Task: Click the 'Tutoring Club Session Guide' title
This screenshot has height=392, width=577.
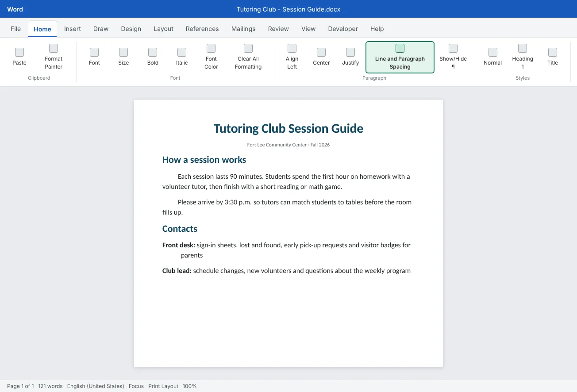Action: [x=288, y=129]
